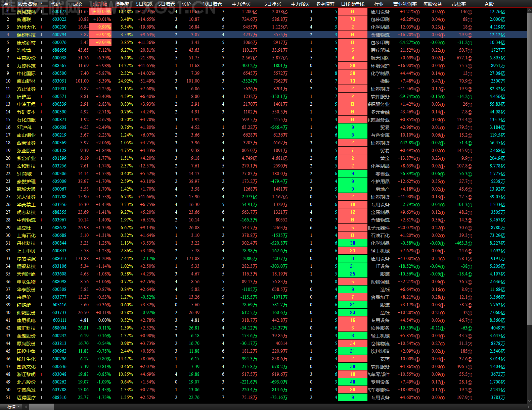Click the circled marker after 黄河旋风's +4.21%
This screenshot has height=410, width=532.
click(418, 12)
